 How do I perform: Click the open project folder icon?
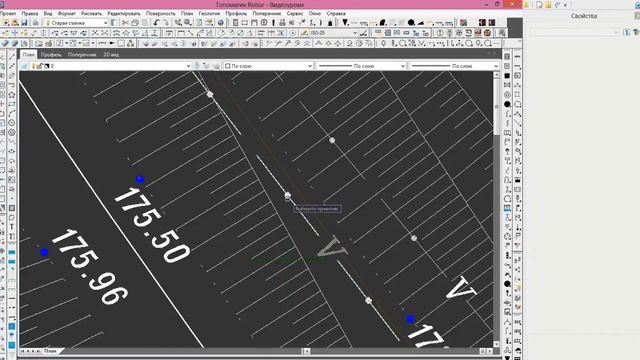pyautogui.click(x=15, y=23)
